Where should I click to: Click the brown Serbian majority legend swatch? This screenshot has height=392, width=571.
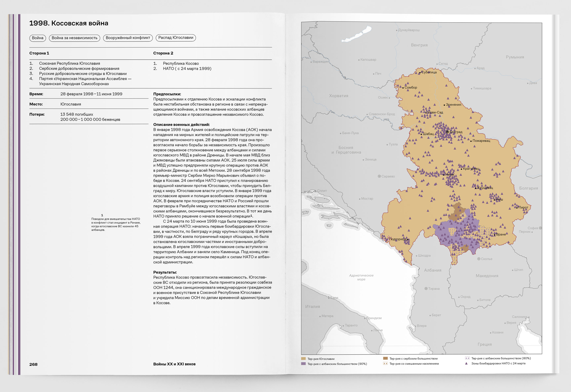[385, 358]
